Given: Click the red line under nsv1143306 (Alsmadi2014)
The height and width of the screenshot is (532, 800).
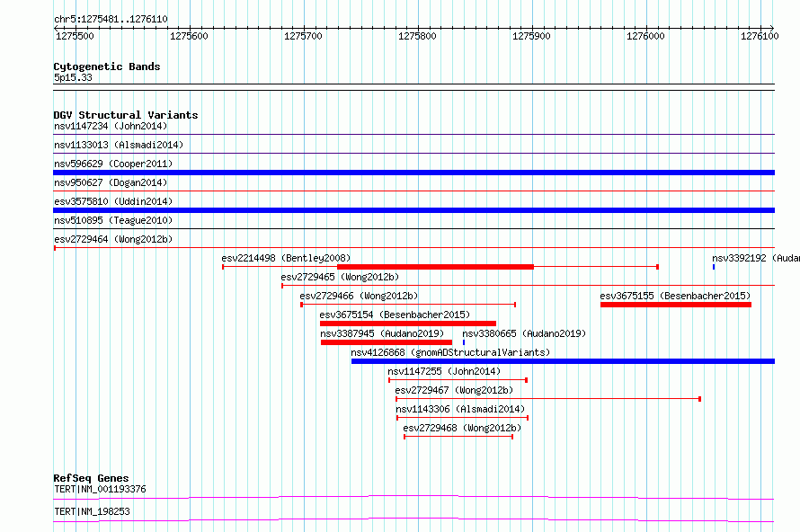Looking at the screenshot, I should pyautogui.click(x=463, y=418).
